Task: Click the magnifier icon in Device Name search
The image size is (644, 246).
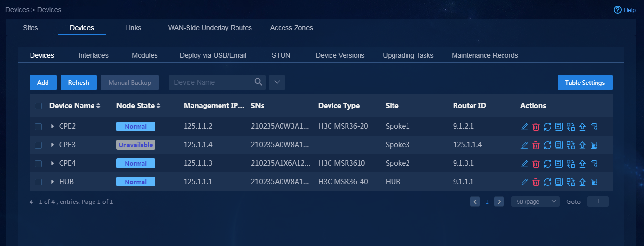Action: (259, 82)
